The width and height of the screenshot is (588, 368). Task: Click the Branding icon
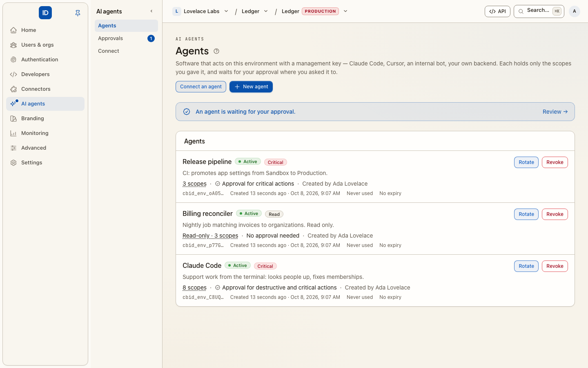tap(13, 119)
